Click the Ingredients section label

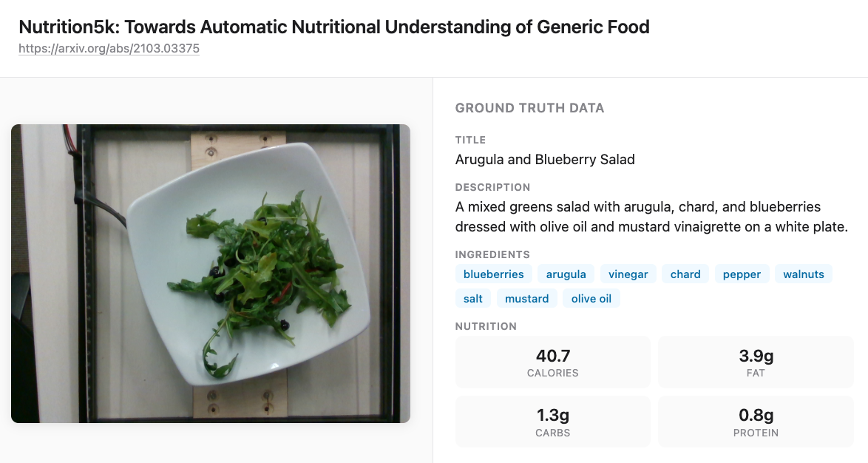492,254
